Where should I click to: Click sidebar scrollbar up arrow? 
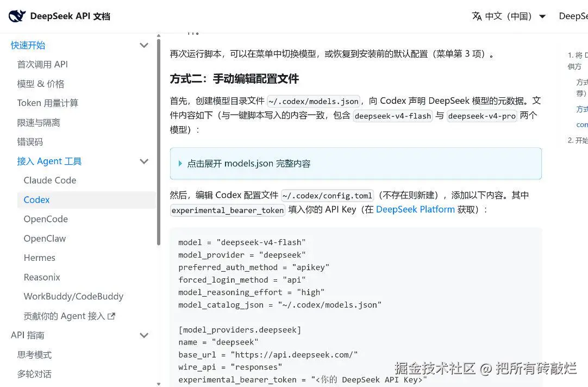point(159,36)
